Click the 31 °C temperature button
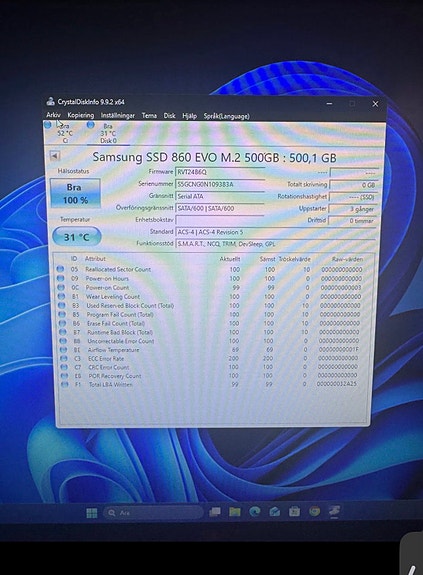 click(x=77, y=237)
